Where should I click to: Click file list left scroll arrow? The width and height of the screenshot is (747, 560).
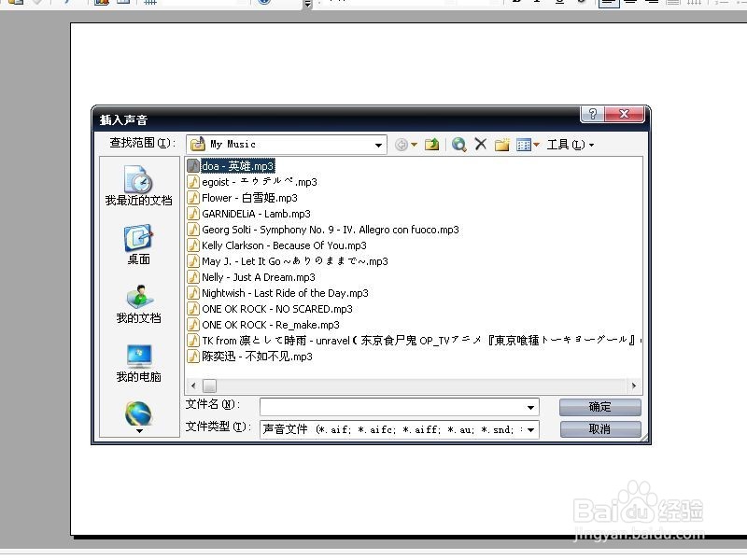[x=193, y=385]
